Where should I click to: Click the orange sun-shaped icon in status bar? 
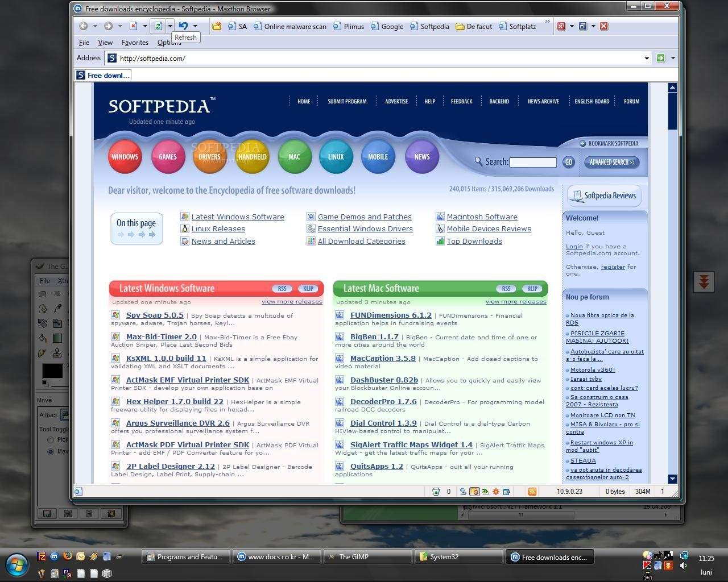(496, 492)
